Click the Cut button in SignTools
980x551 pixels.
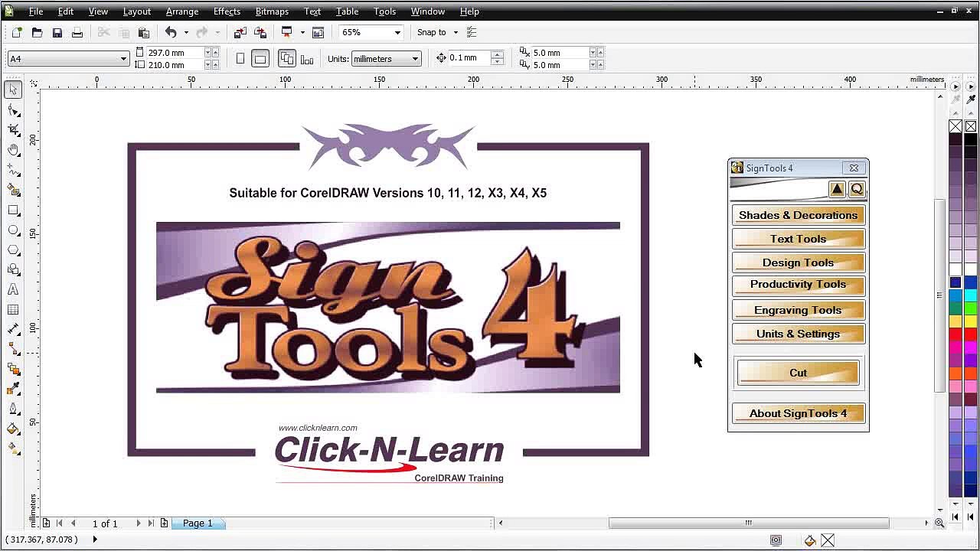pyautogui.click(x=798, y=373)
